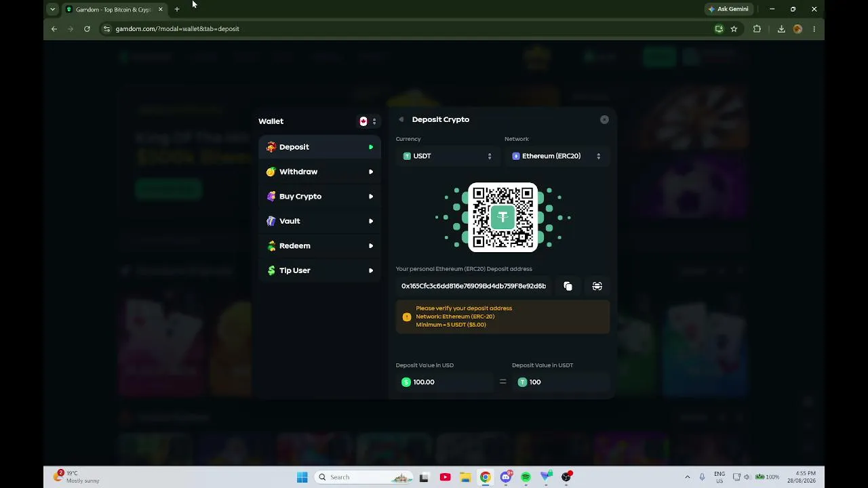Click the Chrome taskbar icon
Viewport: 868px width, 488px height.
click(486, 477)
